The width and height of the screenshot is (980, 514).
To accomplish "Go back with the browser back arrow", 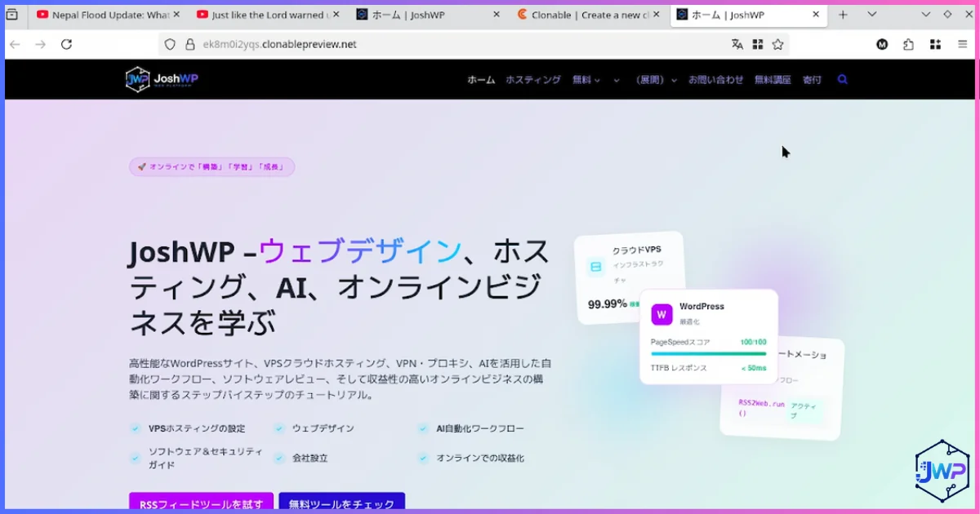I will tap(15, 44).
